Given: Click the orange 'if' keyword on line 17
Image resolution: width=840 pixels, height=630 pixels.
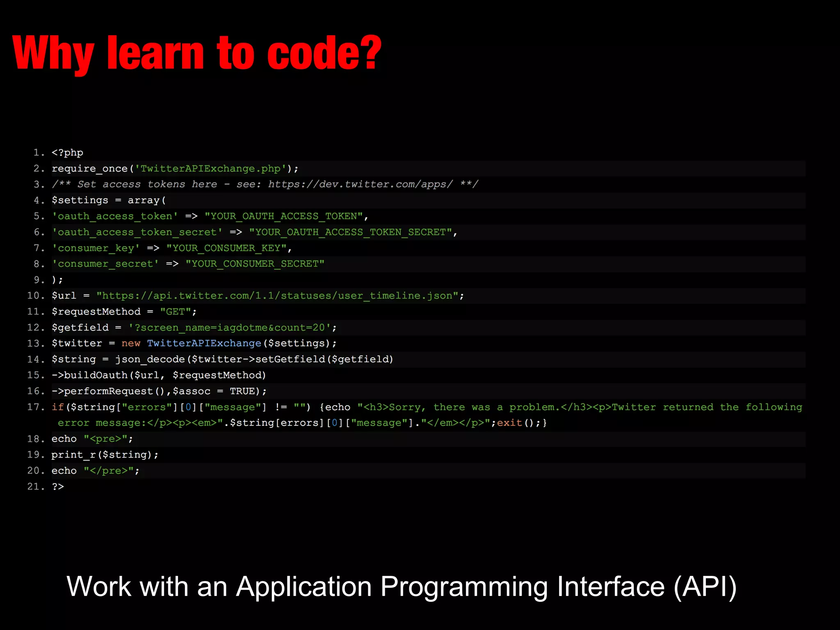Looking at the screenshot, I should coord(58,407).
